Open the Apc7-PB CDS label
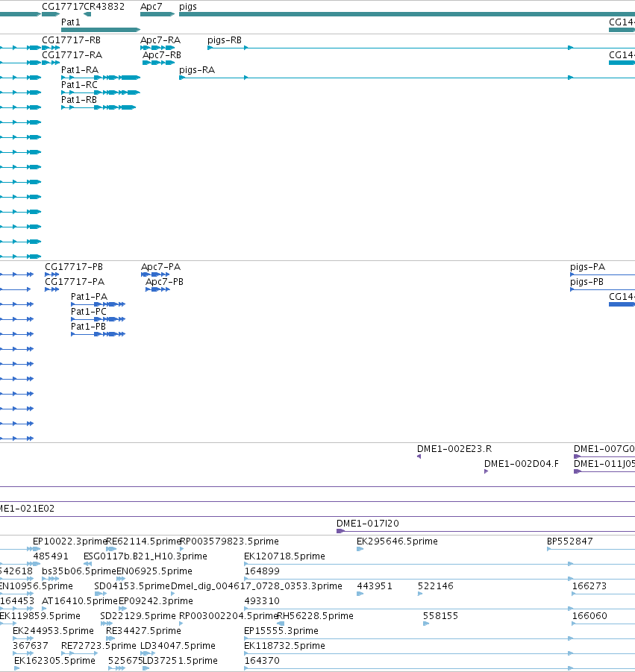The height and width of the screenshot is (672, 635). point(164,282)
